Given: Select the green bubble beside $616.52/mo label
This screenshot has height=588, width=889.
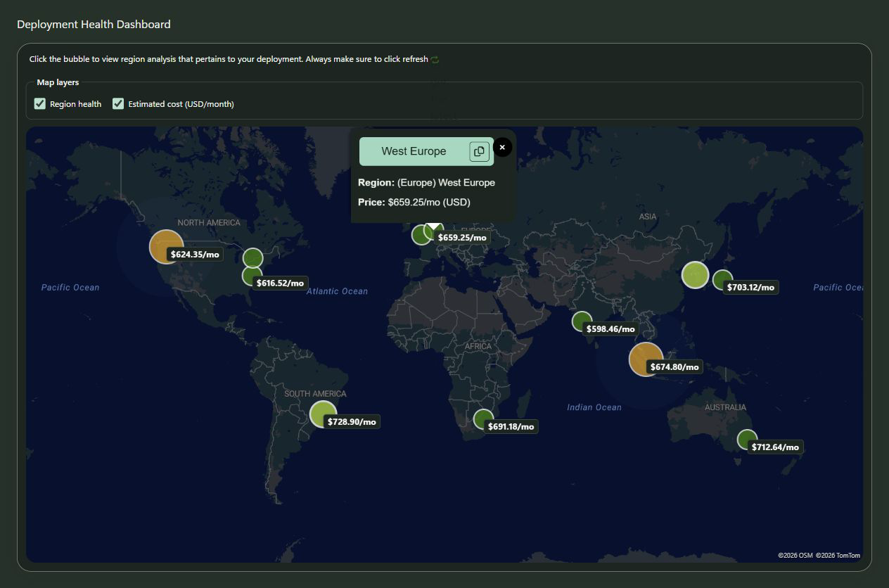Looking at the screenshot, I should click(x=252, y=276).
